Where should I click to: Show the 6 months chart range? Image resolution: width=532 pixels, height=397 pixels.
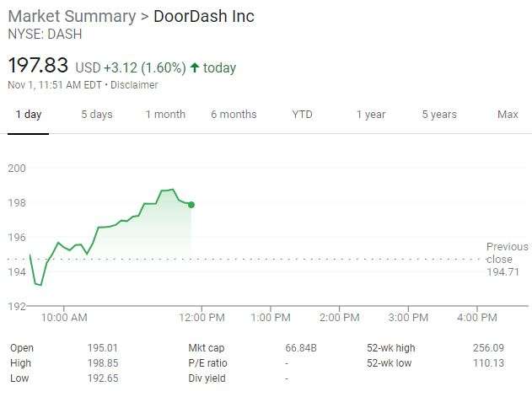pyautogui.click(x=234, y=115)
